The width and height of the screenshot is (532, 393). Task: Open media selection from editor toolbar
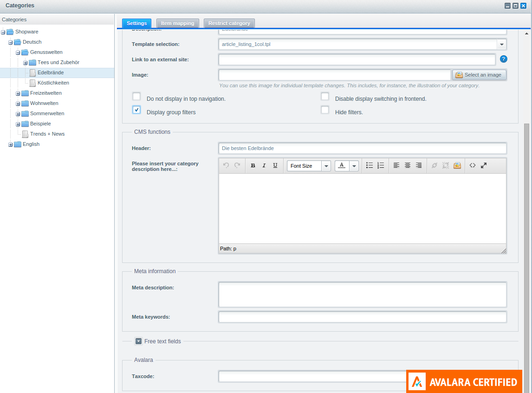point(457,165)
